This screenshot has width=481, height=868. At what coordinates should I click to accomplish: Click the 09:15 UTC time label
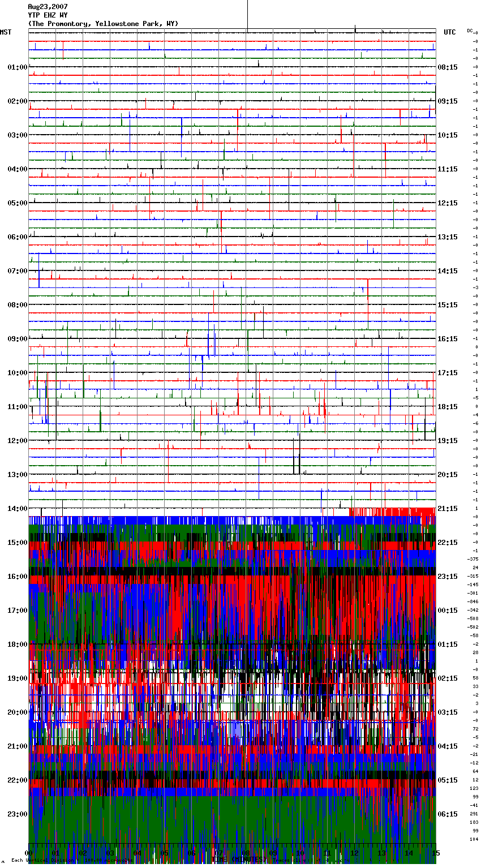click(x=448, y=101)
